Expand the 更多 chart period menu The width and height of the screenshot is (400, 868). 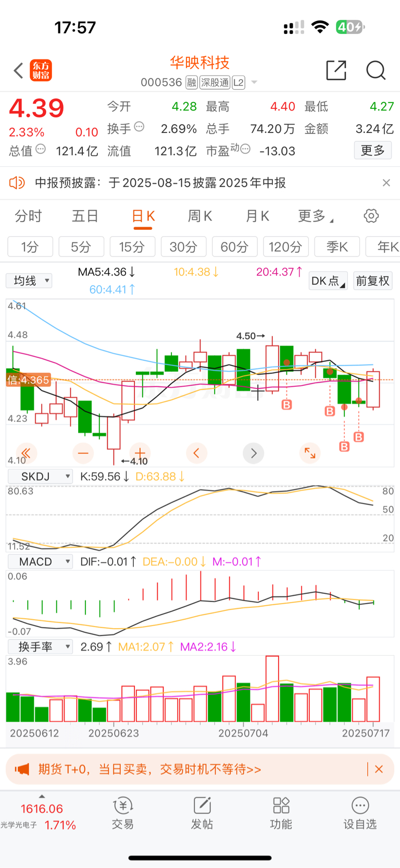tap(316, 216)
